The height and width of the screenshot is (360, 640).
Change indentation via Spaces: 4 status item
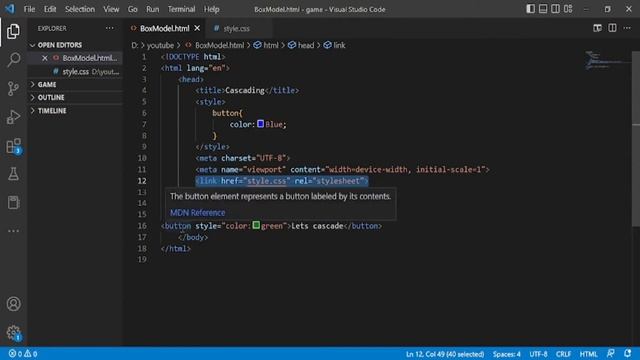(x=507, y=354)
